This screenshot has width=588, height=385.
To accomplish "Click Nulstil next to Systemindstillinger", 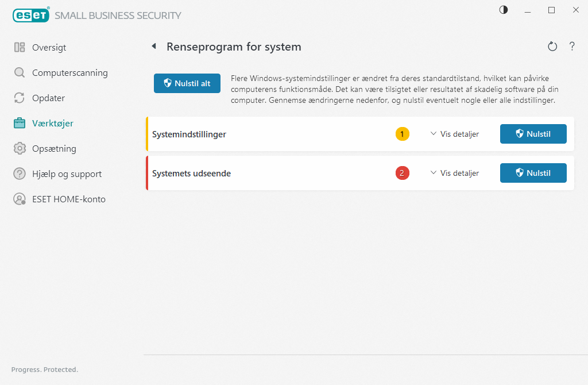I will (533, 134).
